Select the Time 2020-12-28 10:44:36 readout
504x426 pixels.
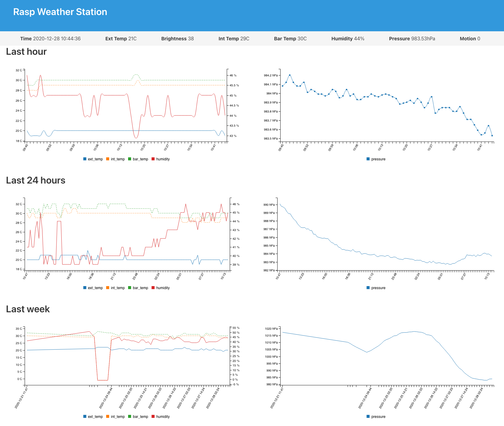[x=50, y=39]
